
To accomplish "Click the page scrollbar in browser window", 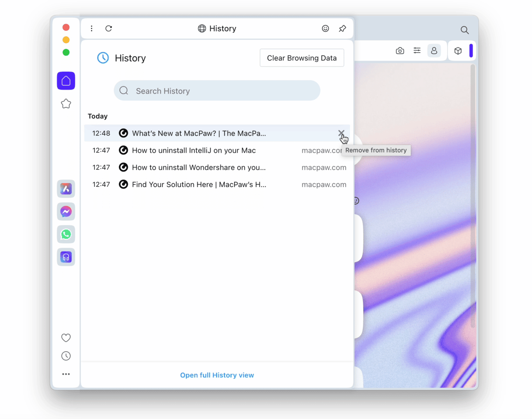I will (x=472, y=197).
